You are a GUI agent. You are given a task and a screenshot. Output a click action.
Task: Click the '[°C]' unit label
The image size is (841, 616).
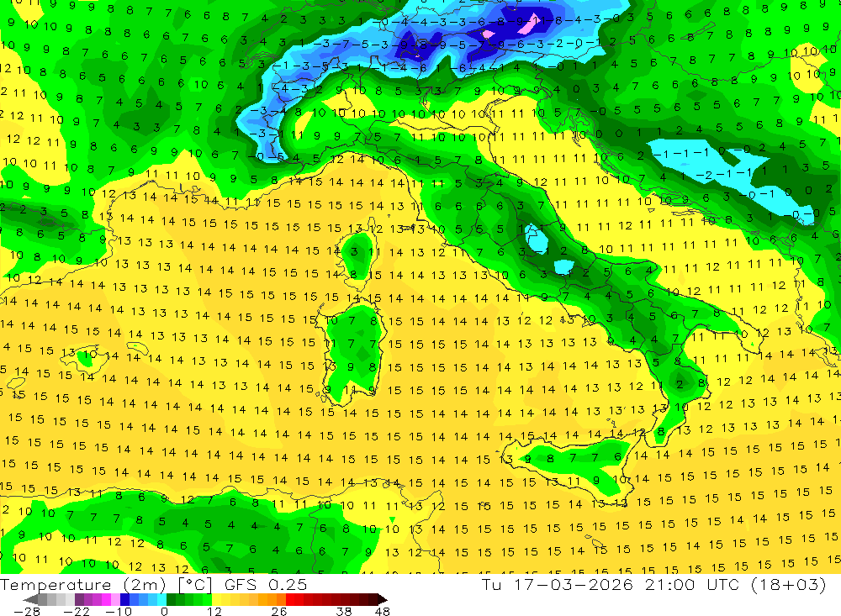tap(195, 585)
